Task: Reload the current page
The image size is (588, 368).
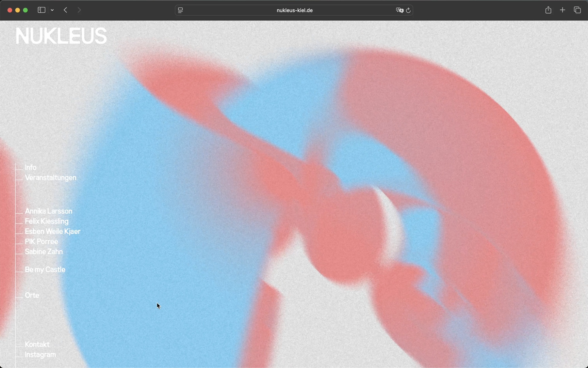Action: (408, 10)
